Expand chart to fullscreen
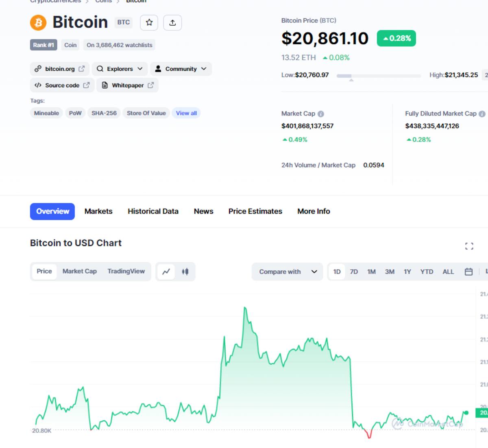The height and width of the screenshot is (448, 488). click(469, 246)
